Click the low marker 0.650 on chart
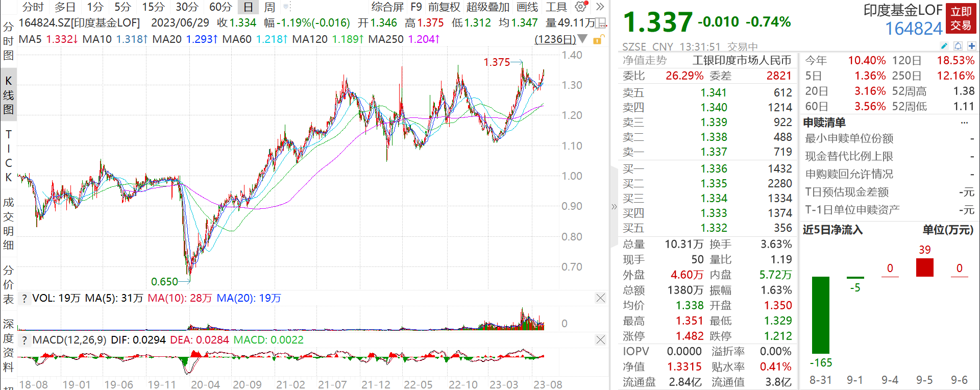Viewport: 980px width, 390px height. pyautogui.click(x=164, y=282)
